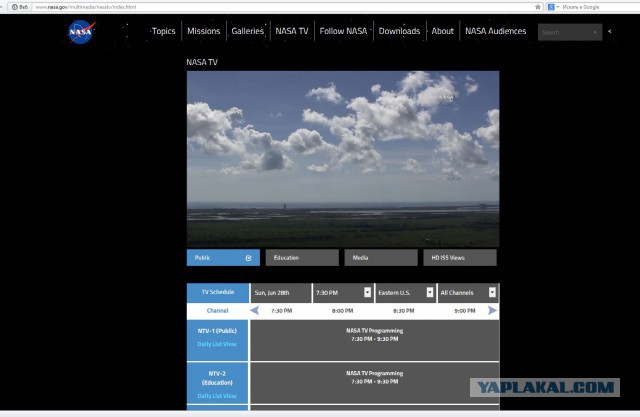Click the NASA logo
This screenshot has height=417, width=640.
coord(81,32)
